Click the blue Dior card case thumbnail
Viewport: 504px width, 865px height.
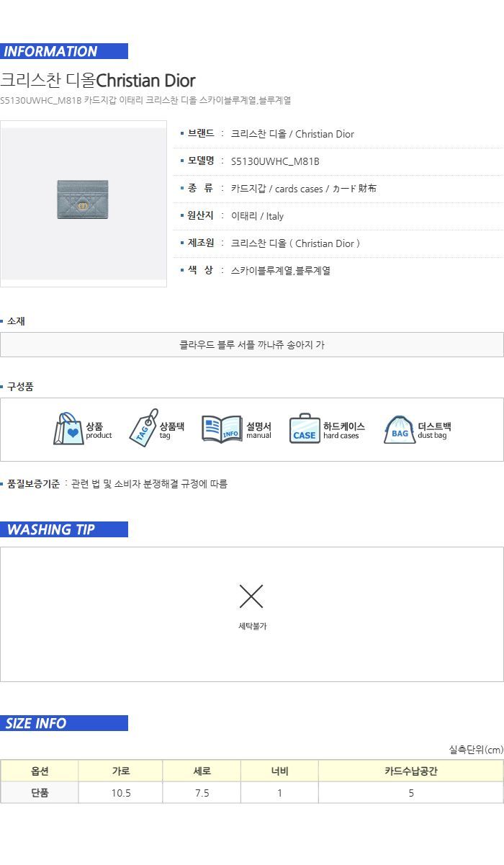(84, 199)
